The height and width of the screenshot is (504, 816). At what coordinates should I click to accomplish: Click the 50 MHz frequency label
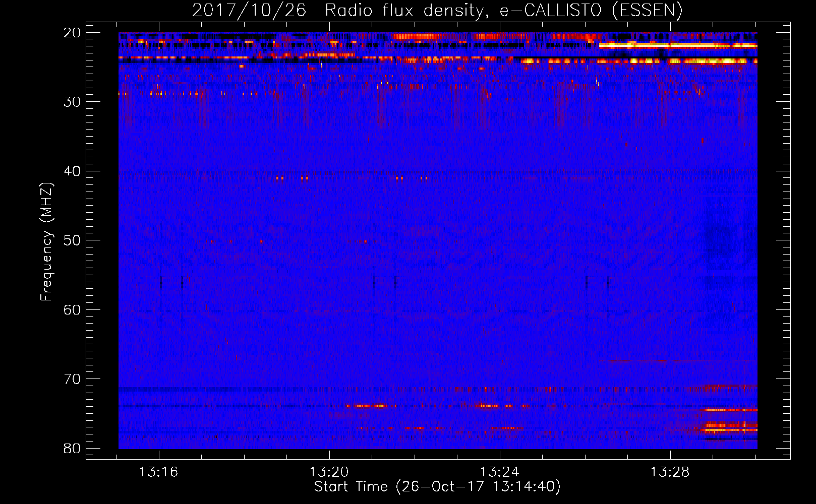73,240
